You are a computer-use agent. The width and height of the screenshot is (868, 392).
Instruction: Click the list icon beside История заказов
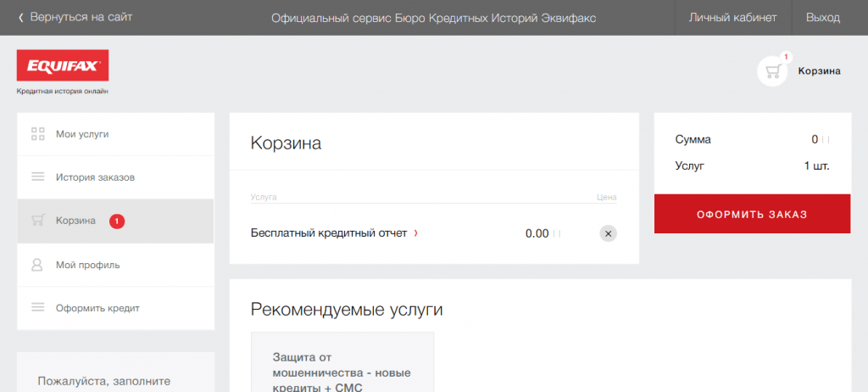tap(37, 177)
